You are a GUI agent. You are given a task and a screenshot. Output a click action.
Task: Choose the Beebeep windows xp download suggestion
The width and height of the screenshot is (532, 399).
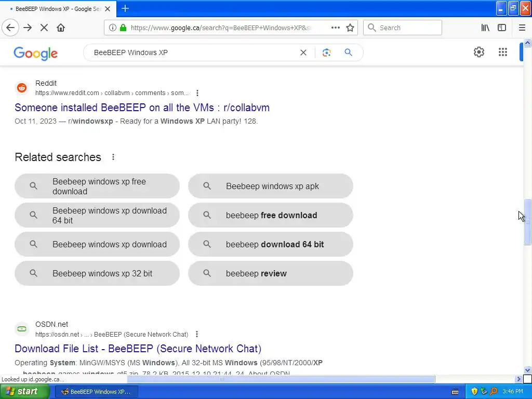click(97, 244)
